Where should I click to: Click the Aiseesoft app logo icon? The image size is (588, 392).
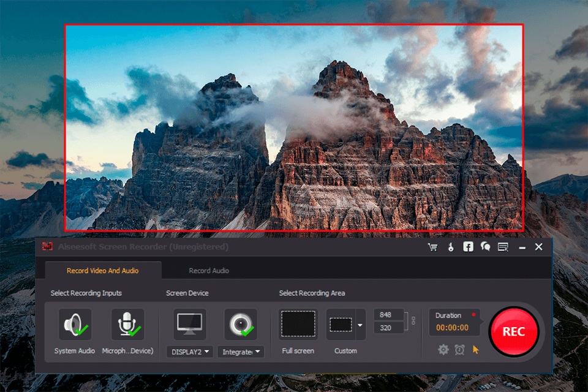(x=47, y=246)
